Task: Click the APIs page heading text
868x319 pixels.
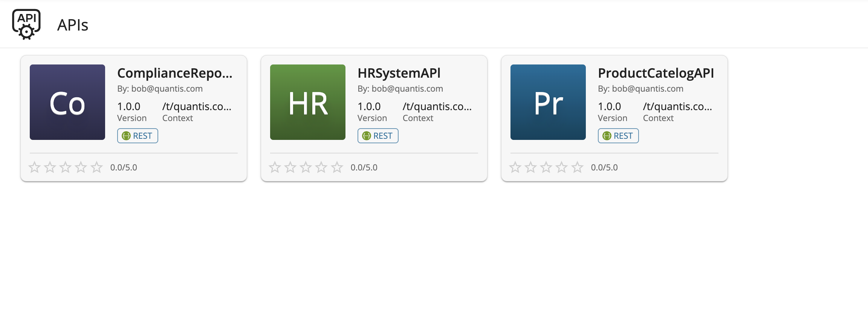Action: [x=73, y=25]
